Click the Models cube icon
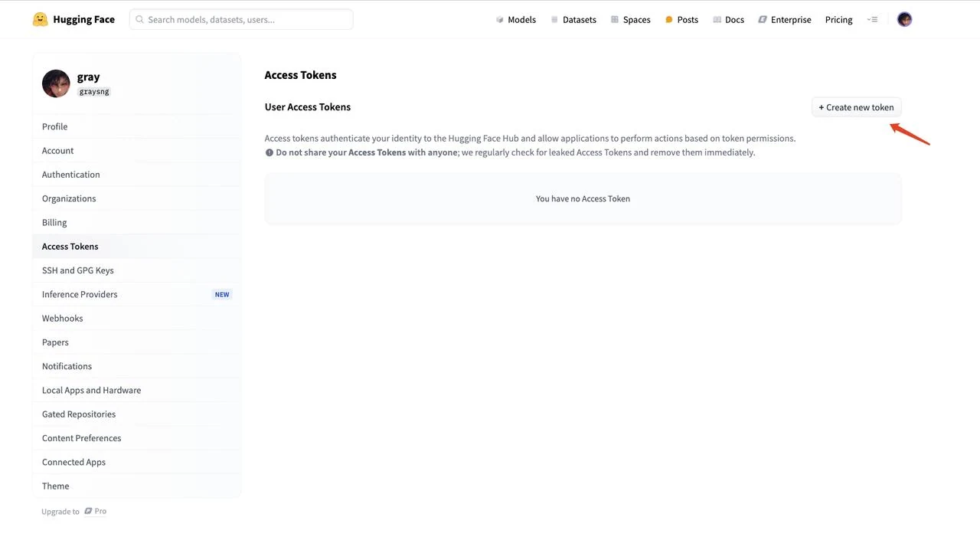Image resolution: width=980 pixels, height=540 pixels. (500, 20)
